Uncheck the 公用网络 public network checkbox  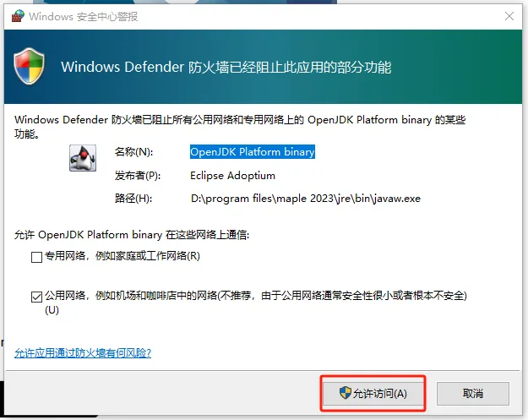pos(36,297)
